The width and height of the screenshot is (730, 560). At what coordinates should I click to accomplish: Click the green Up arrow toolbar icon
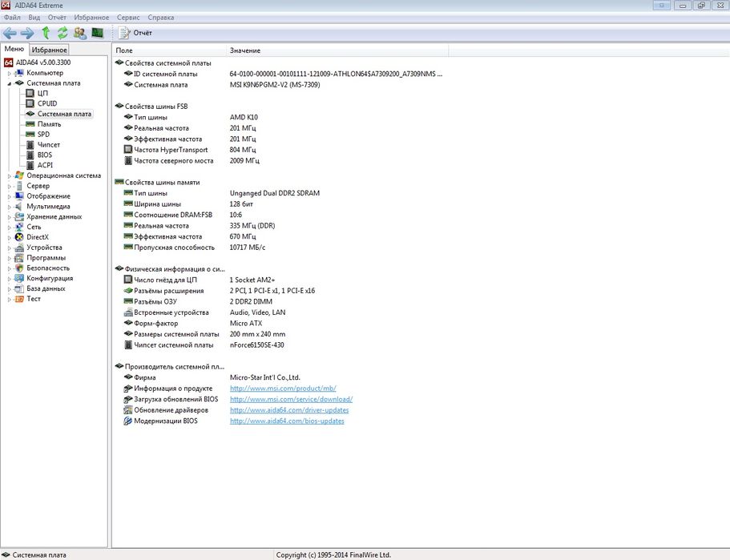point(46,33)
